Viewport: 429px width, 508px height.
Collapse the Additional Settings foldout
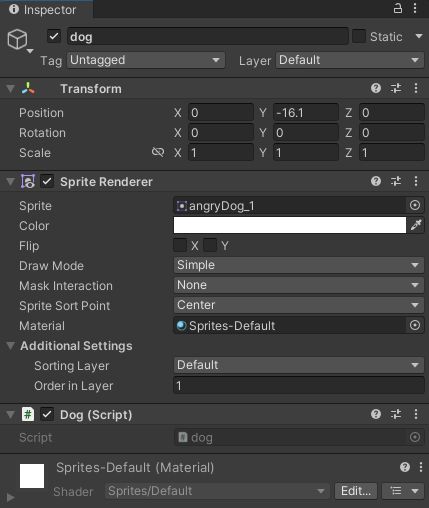click(11, 346)
